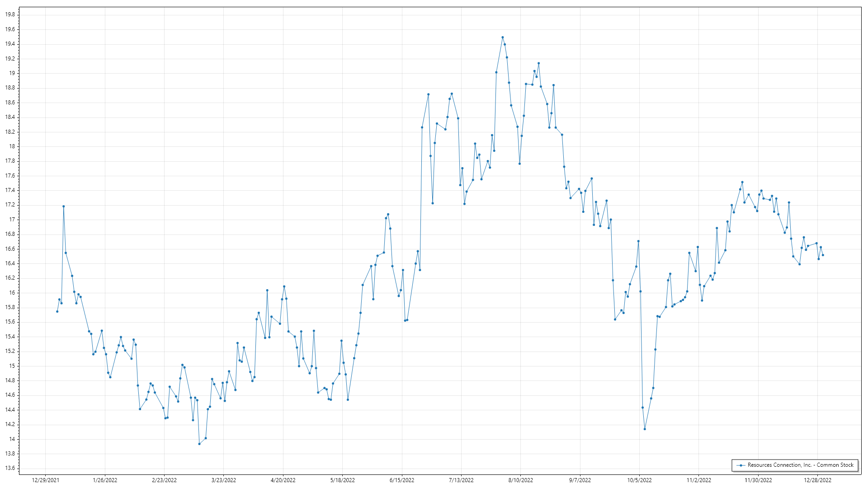Click the 17 y-axis value label

point(12,220)
